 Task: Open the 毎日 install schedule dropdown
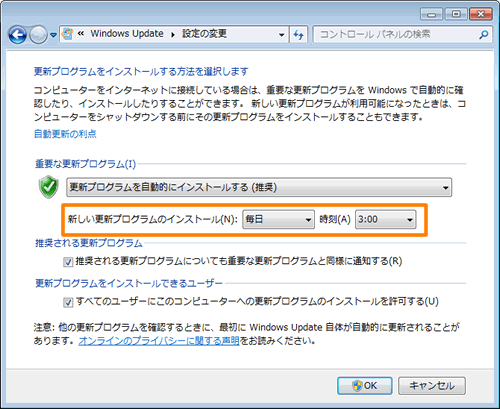click(278, 219)
